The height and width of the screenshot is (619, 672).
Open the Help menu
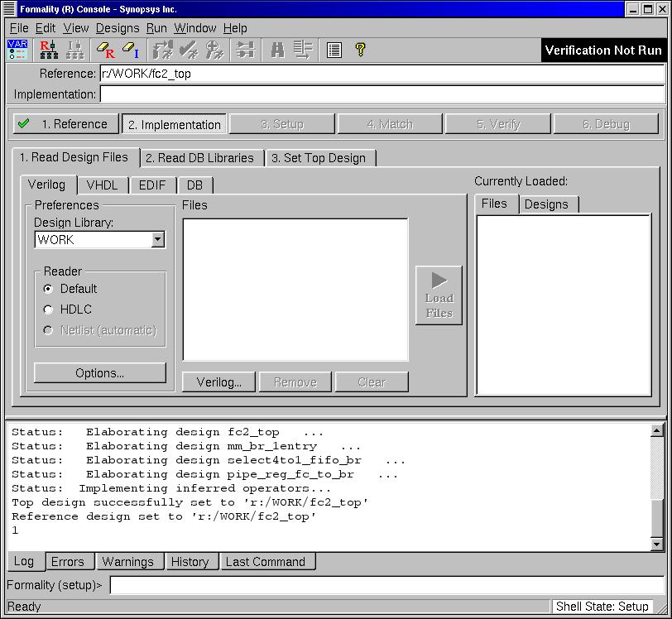tap(235, 28)
